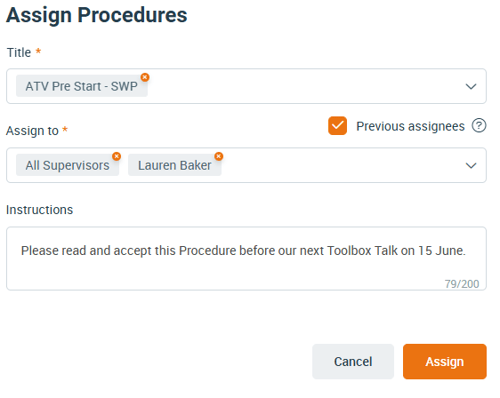Select the Lauren Baker chip
The image size is (500, 398).
pos(175,165)
